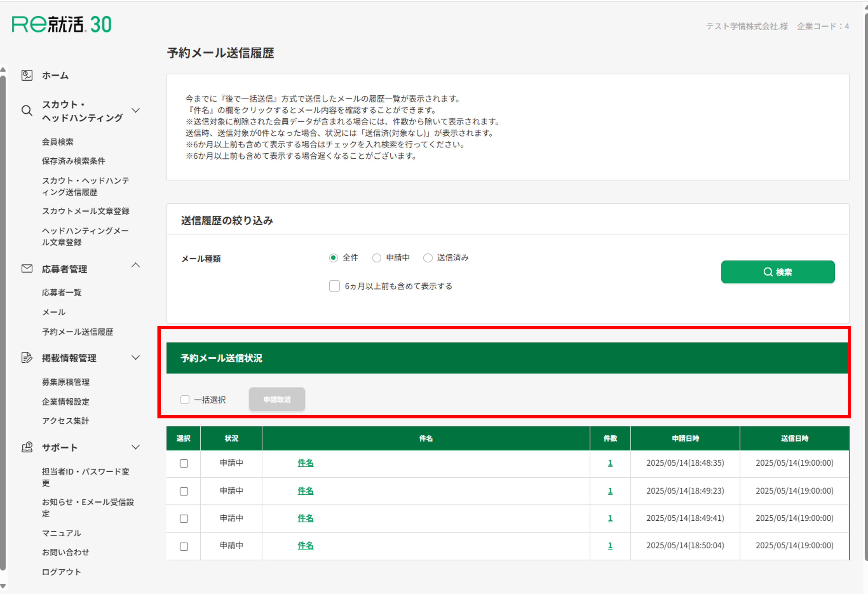The width and height of the screenshot is (868, 594).
Task: Click the 状況 column header
Action: tap(231, 438)
